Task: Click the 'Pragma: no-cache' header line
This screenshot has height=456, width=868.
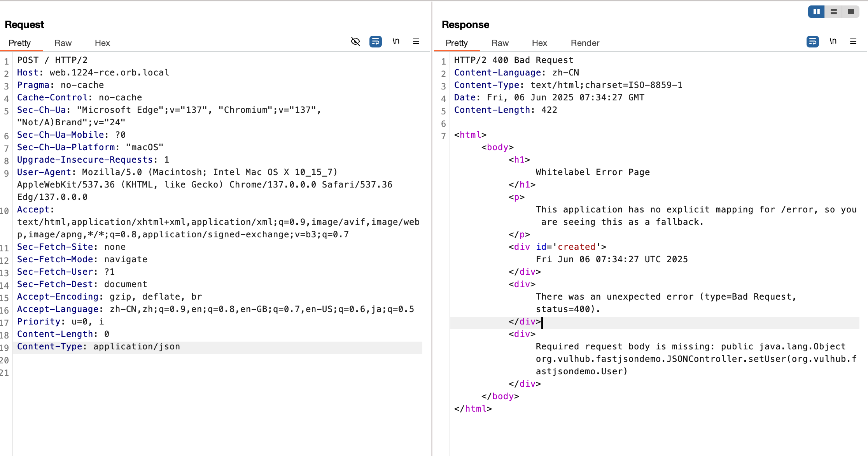Action: tap(60, 85)
